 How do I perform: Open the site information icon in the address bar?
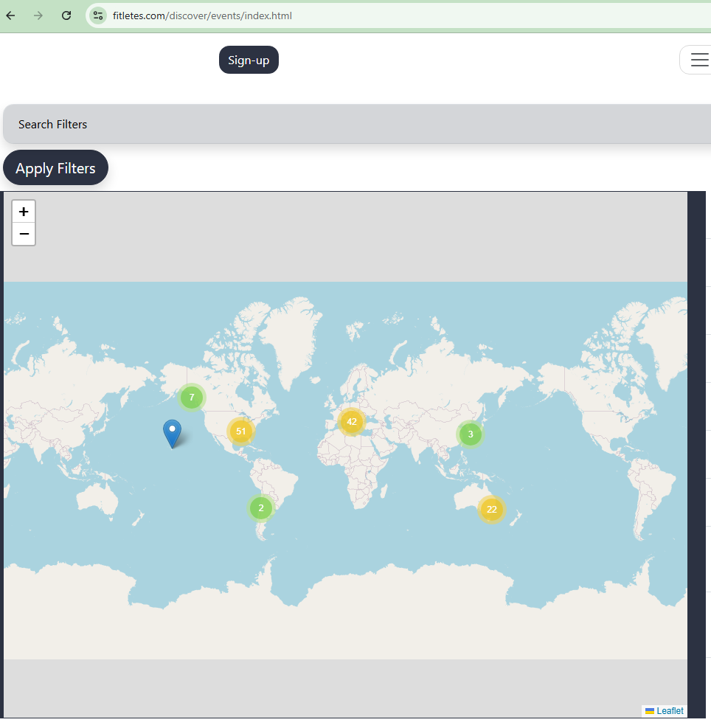click(x=98, y=15)
